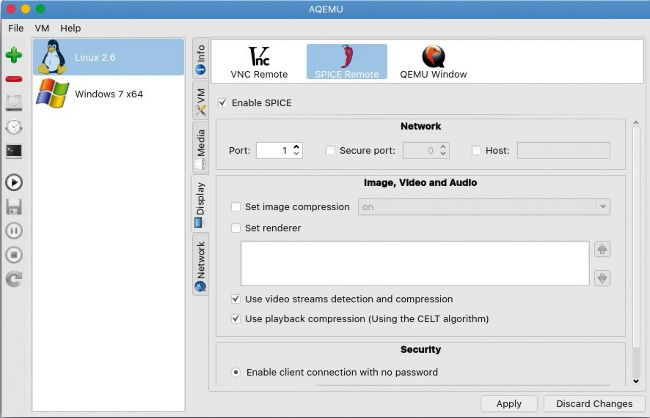Click the green plus add VM icon
Image resolution: width=650 pixels, height=418 pixels.
tap(14, 55)
